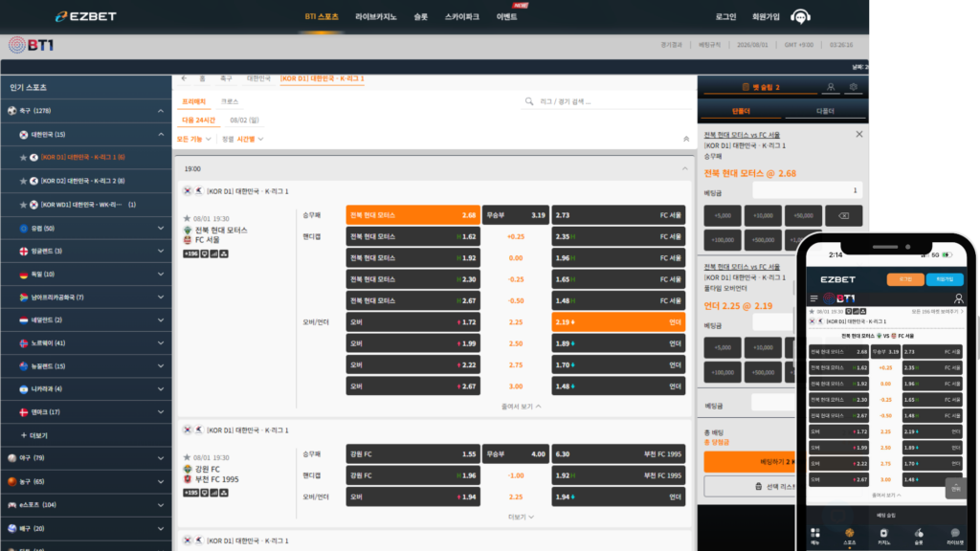Click 줄여서 보기 under first match

pos(522,407)
